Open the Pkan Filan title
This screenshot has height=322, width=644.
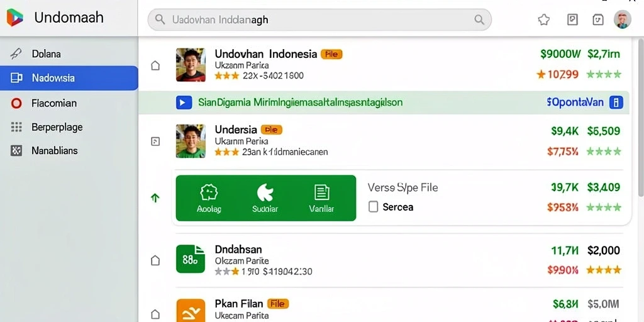pyautogui.click(x=238, y=304)
